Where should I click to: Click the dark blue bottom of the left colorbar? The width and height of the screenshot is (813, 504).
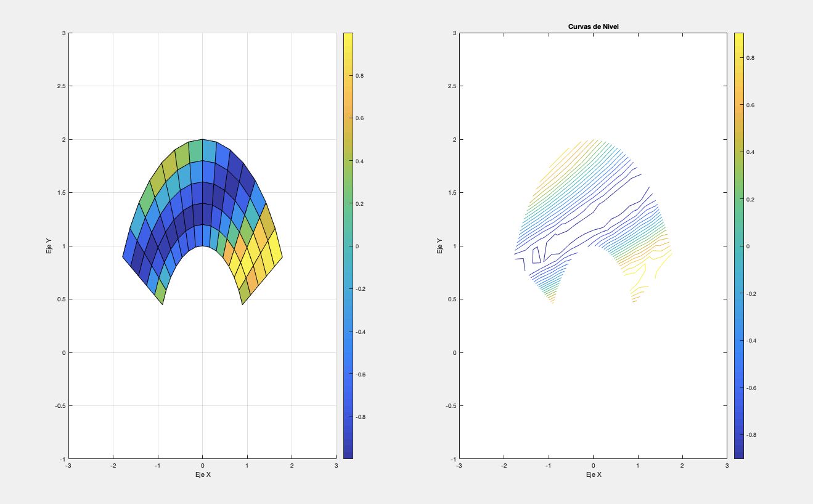(348, 453)
